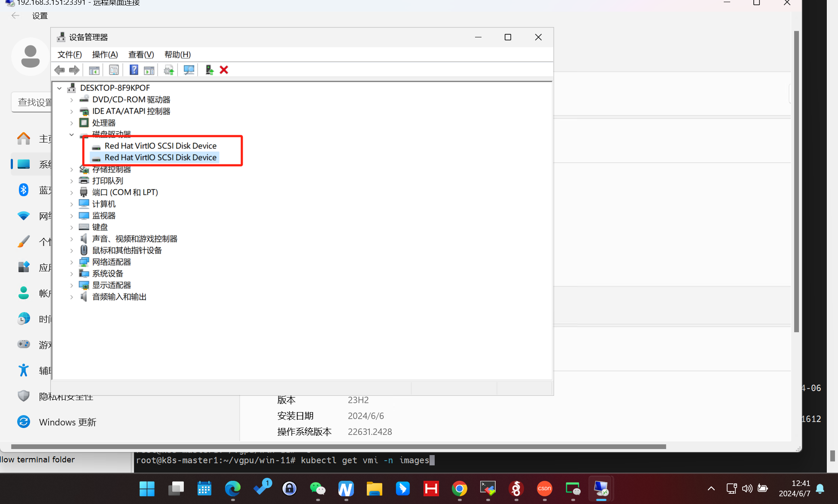
Task: Expand the 显示适配器 display adapters node
Action: [72, 285]
